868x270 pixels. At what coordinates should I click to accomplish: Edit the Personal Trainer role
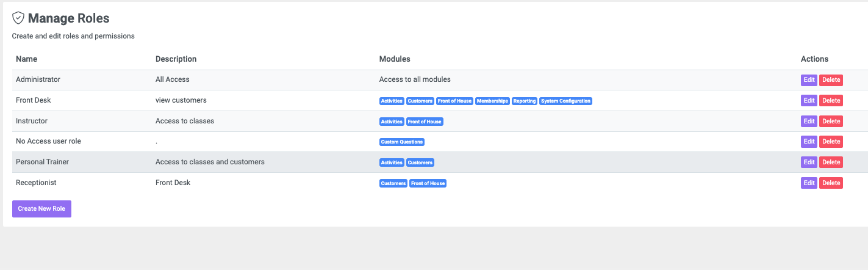[809, 162]
